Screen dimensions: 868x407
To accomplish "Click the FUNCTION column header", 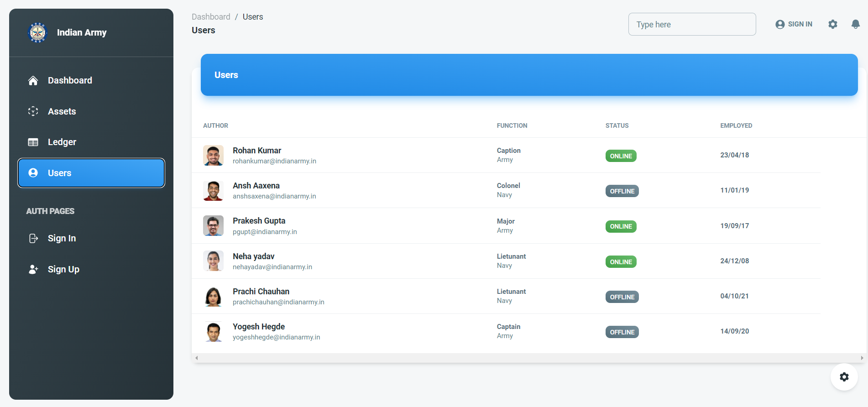I will [x=512, y=125].
